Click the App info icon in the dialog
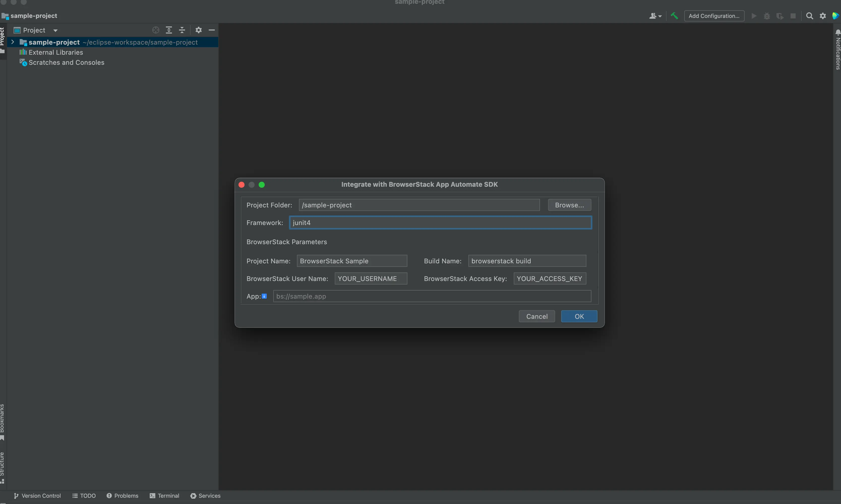This screenshot has width=841, height=504. (264, 296)
